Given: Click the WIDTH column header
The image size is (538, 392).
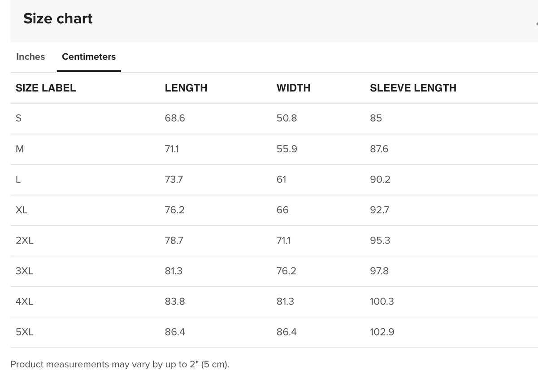Looking at the screenshot, I should tap(294, 88).
